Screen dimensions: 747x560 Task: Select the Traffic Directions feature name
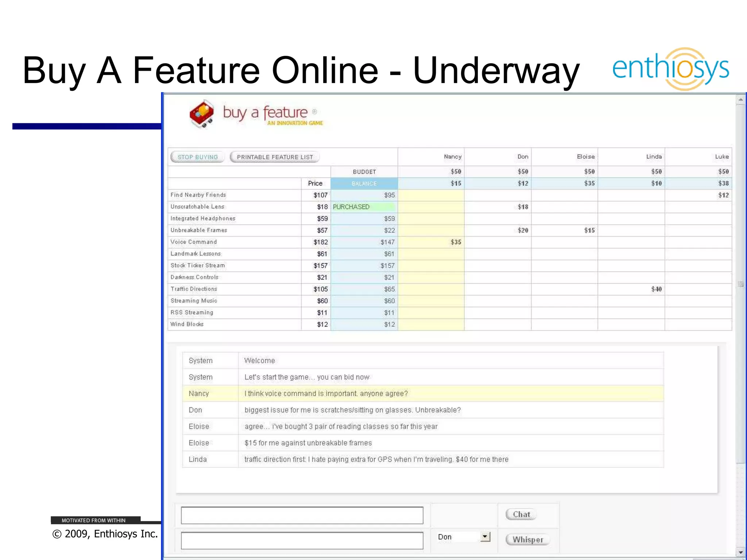[194, 289]
